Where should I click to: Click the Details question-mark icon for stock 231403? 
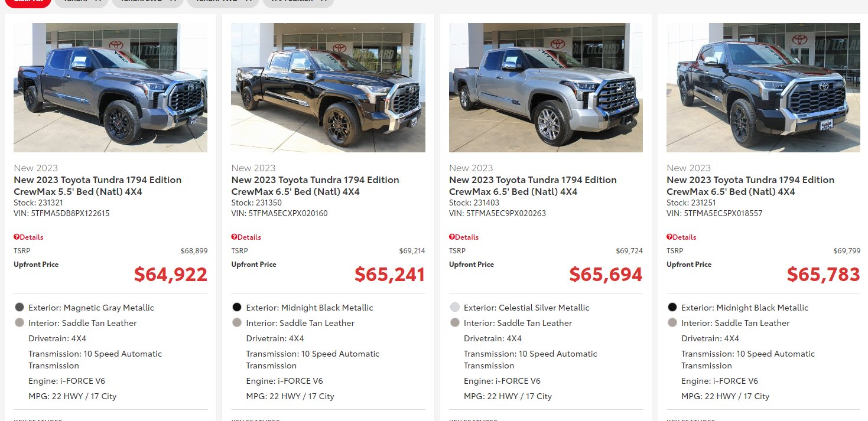[452, 237]
